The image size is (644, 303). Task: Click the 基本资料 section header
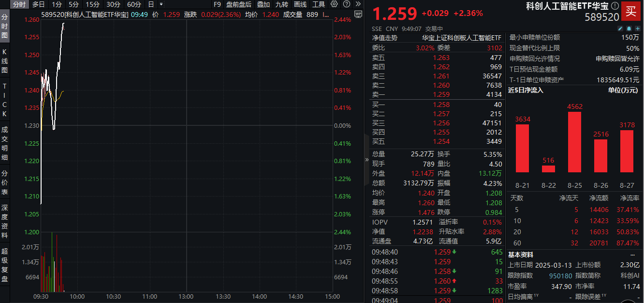[x=521, y=255]
